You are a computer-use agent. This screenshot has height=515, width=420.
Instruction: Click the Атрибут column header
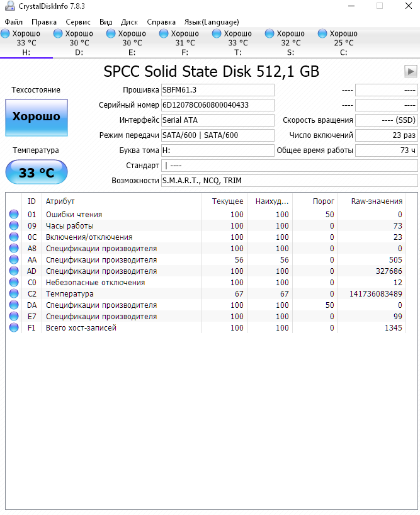[x=120, y=201]
